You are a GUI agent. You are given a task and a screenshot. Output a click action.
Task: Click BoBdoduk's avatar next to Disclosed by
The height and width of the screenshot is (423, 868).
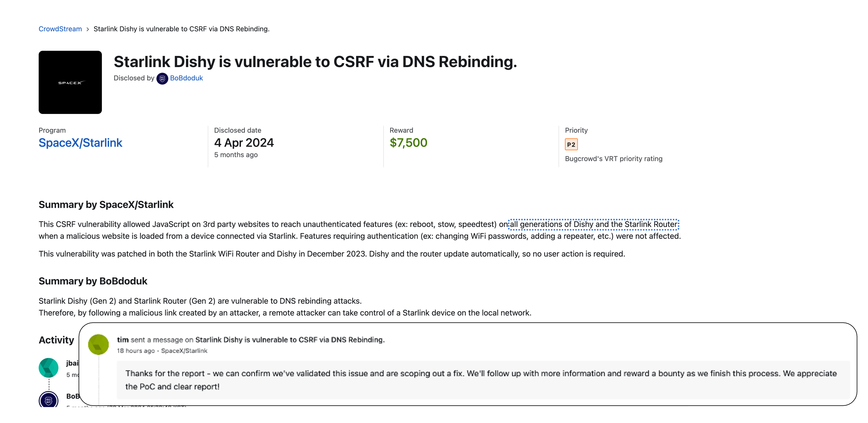pyautogui.click(x=162, y=79)
